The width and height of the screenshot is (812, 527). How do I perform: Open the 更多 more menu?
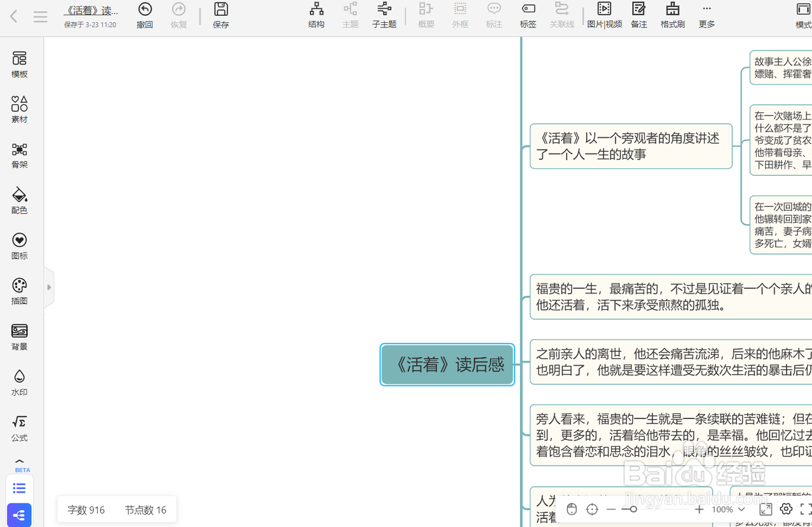coord(707,16)
